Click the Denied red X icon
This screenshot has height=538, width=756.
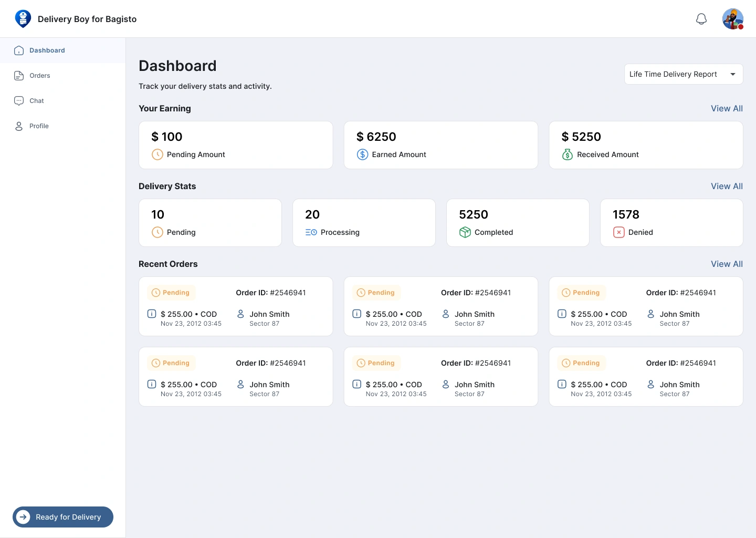tap(619, 232)
